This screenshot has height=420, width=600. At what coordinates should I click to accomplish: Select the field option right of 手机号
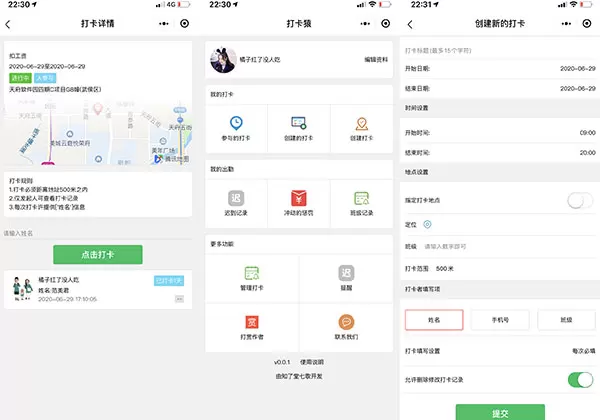click(566, 320)
